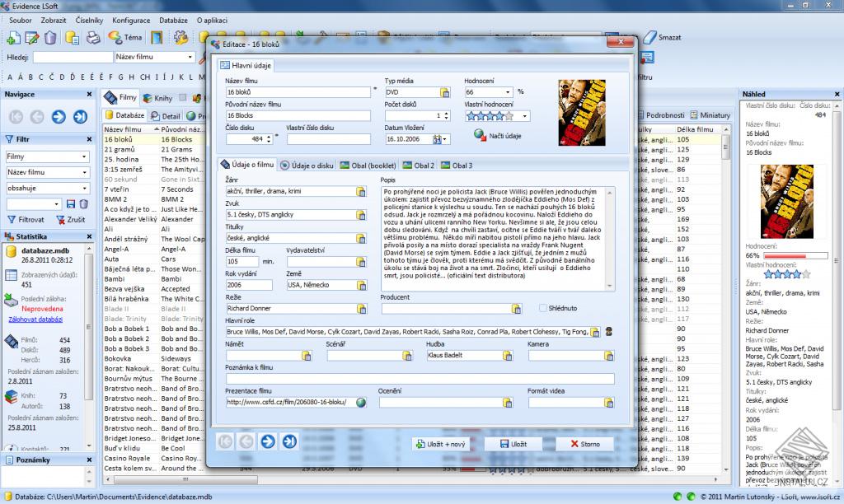Open the Soubor menu

tap(20, 20)
